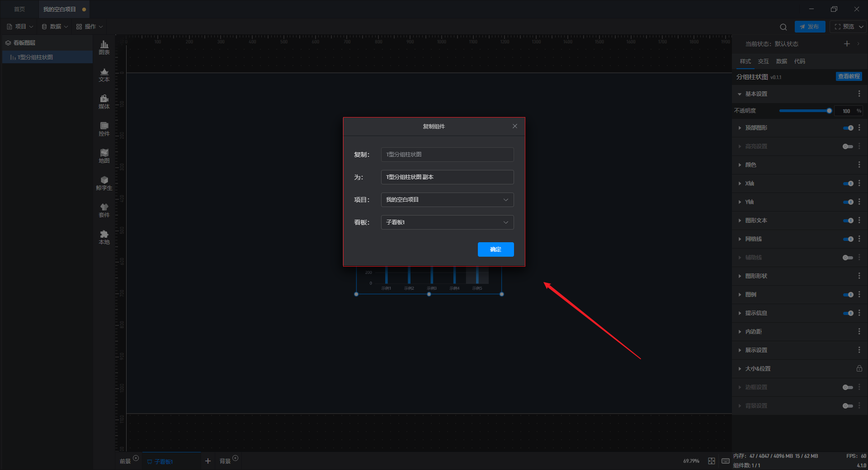Open the 鲸孪生 digital twin panel

(x=104, y=183)
